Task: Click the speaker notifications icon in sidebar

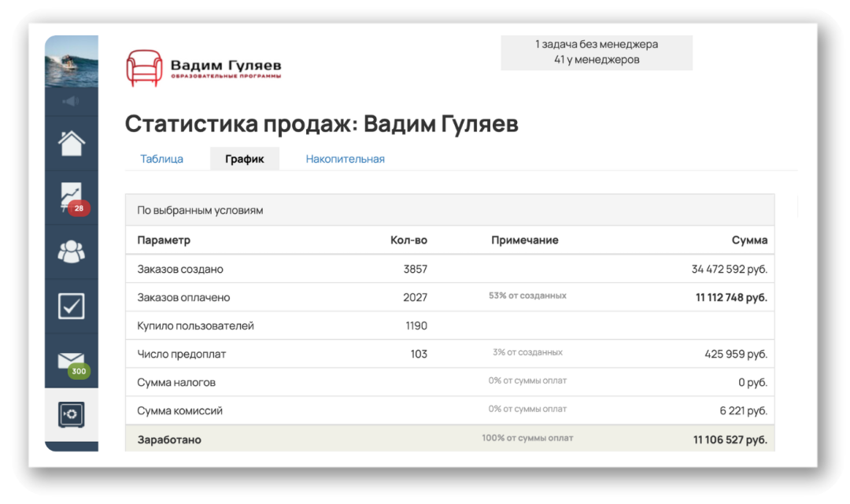Action: 72,101
